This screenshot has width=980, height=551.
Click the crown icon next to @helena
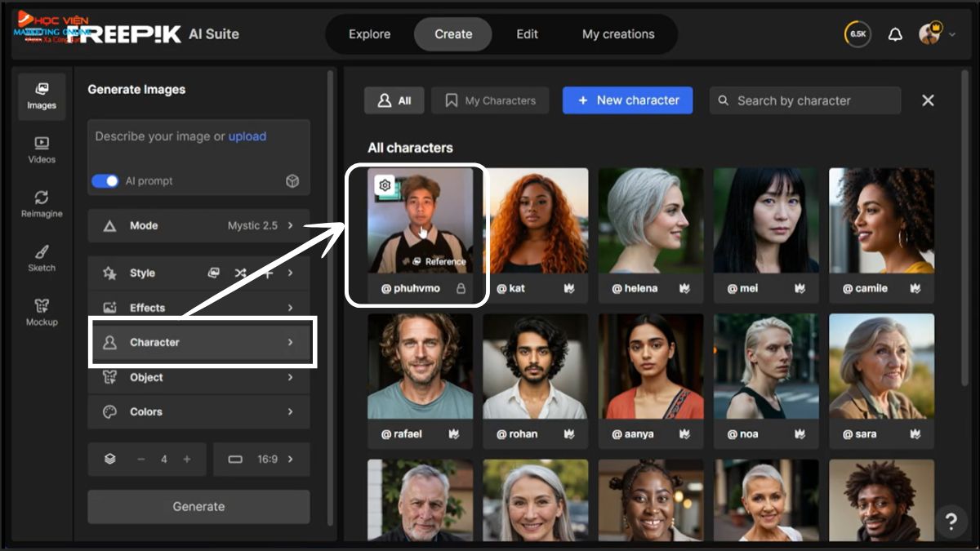(x=684, y=288)
